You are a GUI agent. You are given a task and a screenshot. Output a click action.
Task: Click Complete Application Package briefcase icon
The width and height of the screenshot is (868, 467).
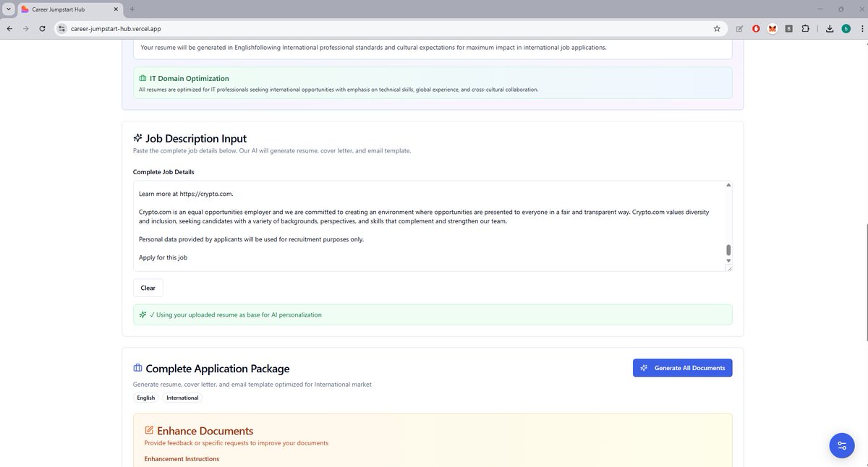pyautogui.click(x=138, y=369)
